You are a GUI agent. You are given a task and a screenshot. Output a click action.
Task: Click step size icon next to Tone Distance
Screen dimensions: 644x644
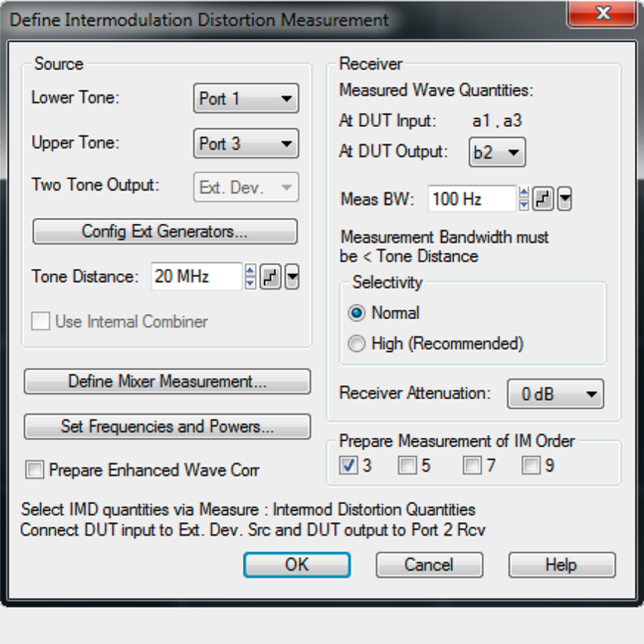(x=270, y=277)
